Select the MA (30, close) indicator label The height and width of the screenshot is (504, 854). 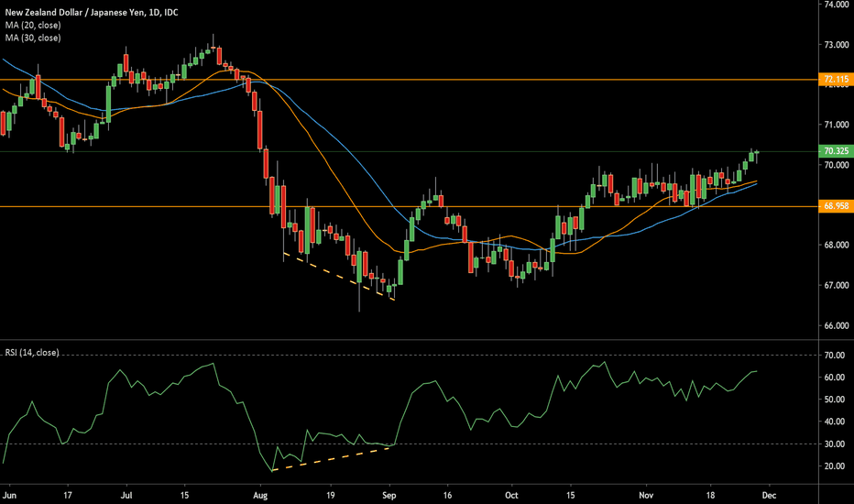(35, 36)
